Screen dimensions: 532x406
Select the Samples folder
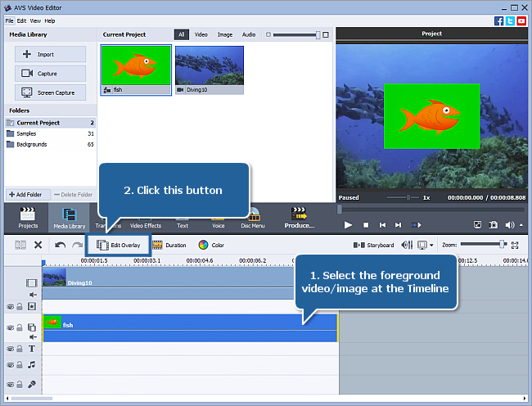click(x=50, y=133)
